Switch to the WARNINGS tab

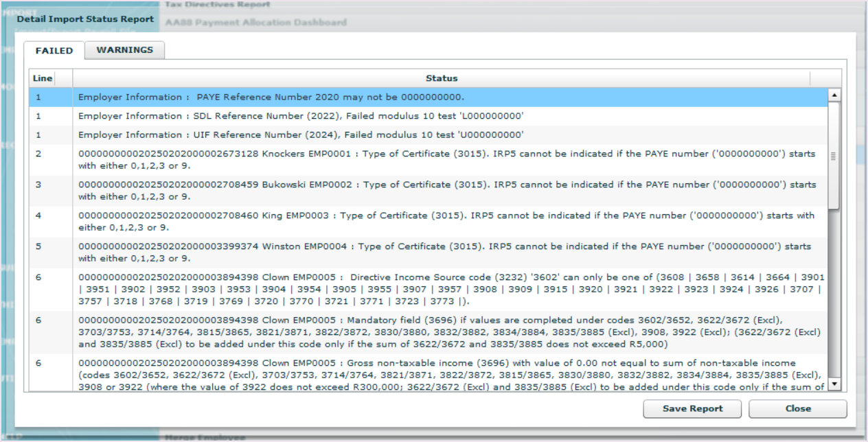[x=124, y=50]
